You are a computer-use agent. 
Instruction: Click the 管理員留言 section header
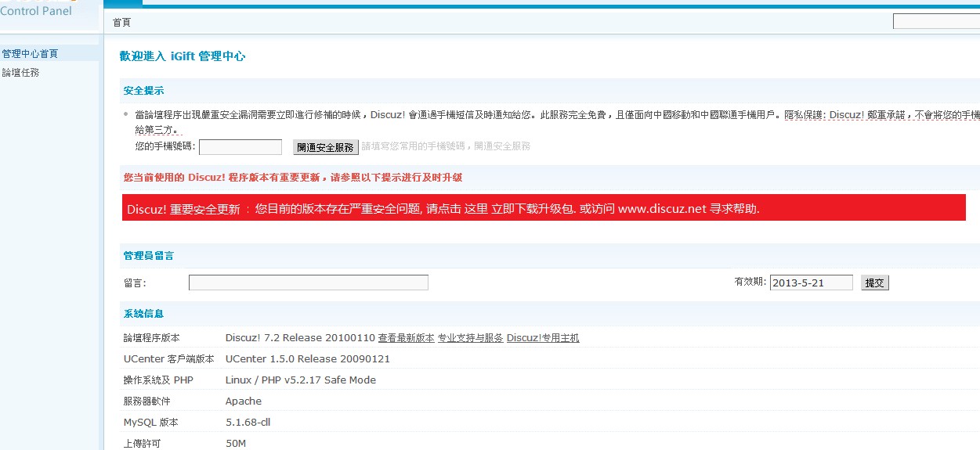point(149,256)
